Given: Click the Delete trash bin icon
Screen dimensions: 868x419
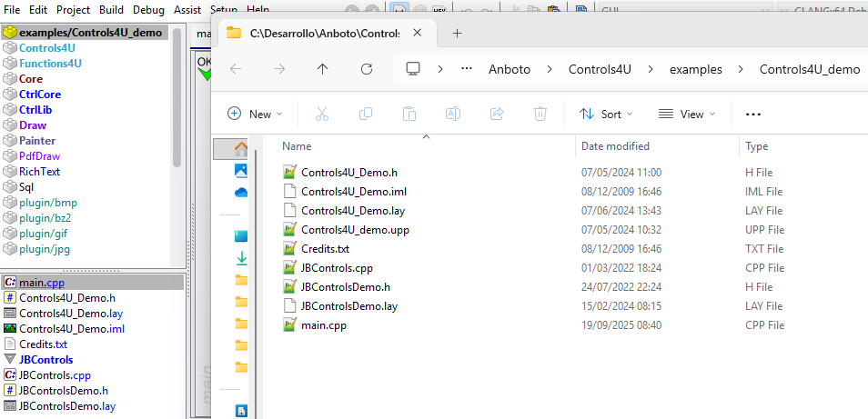Looking at the screenshot, I should 540,114.
